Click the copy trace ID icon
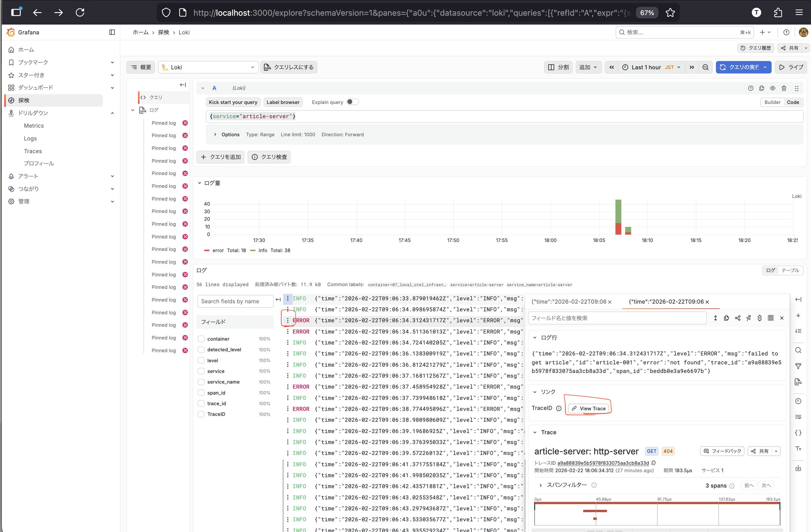Image resolution: width=811 pixels, height=532 pixels. (x=654, y=463)
